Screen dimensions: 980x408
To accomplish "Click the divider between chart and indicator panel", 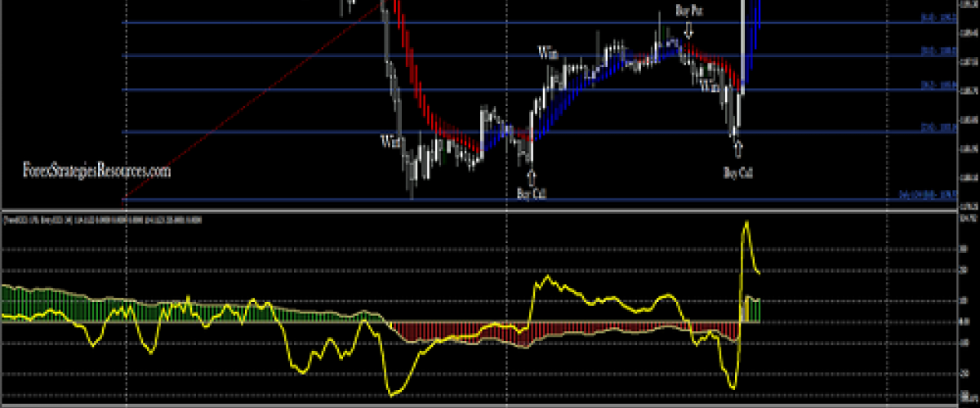I will [x=490, y=211].
